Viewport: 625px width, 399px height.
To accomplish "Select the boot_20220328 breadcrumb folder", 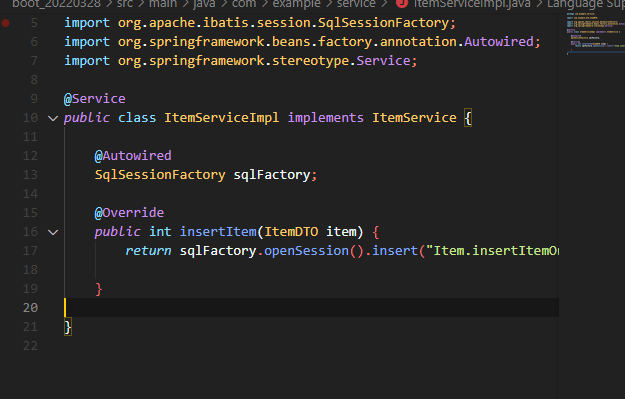I will (56, 4).
